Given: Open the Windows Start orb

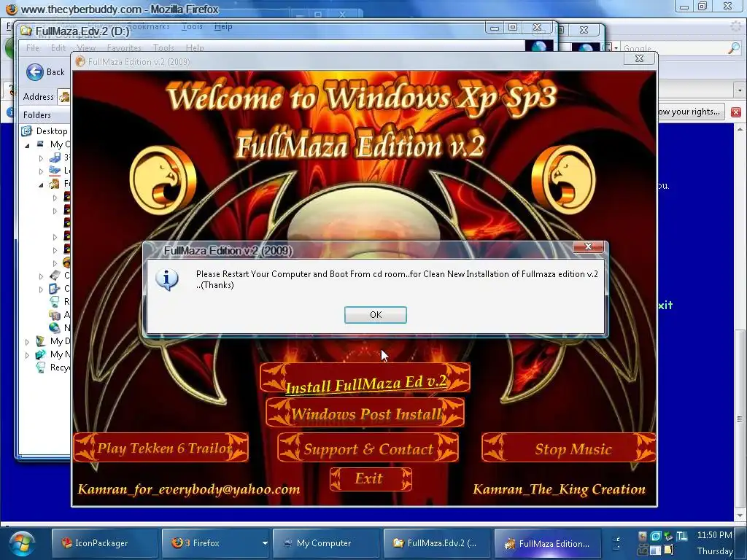Looking at the screenshot, I should 21,543.
